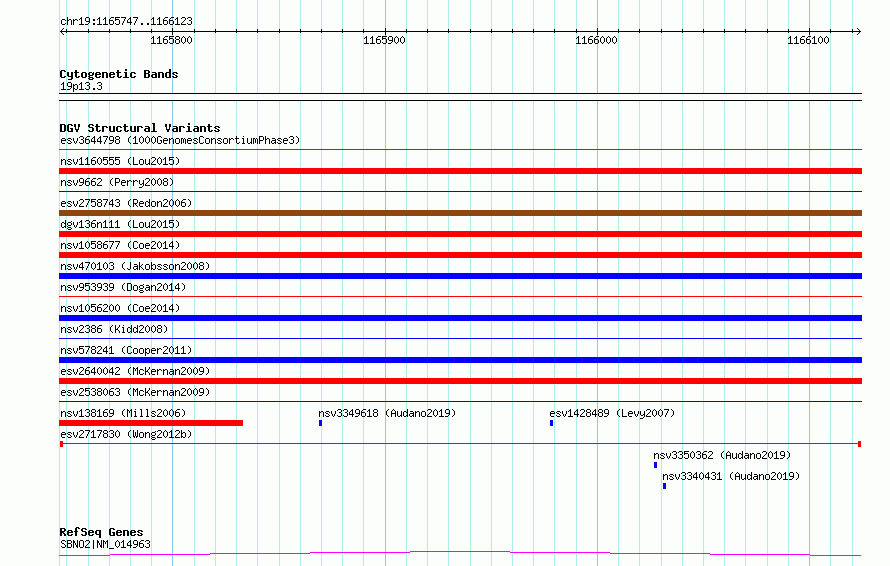
Task: Select the nsv1058677 (Coe2014) variant label
Action: click(x=120, y=245)
